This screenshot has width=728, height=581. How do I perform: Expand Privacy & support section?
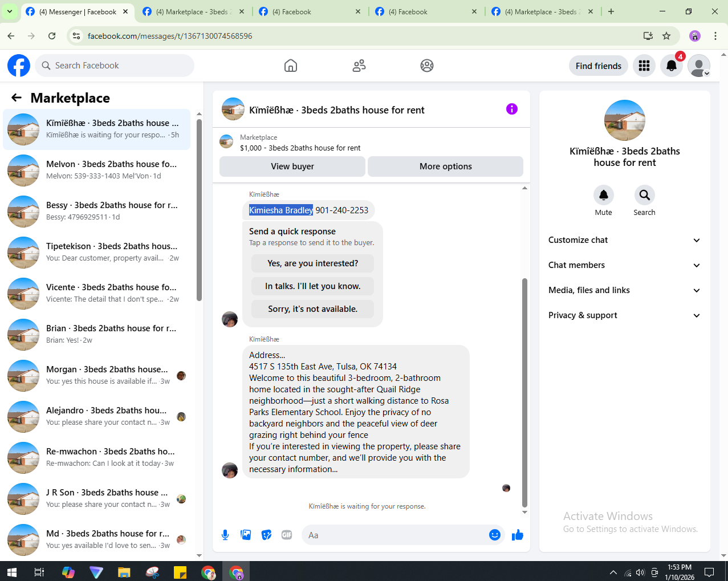coord(625,315)
